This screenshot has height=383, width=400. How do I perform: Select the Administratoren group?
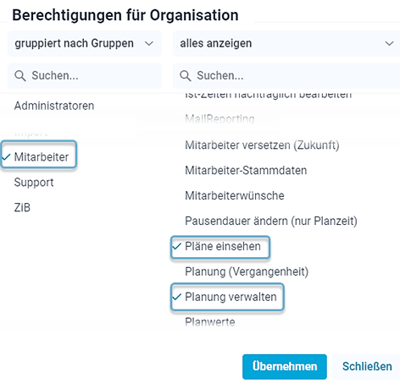tap(54, 106)
